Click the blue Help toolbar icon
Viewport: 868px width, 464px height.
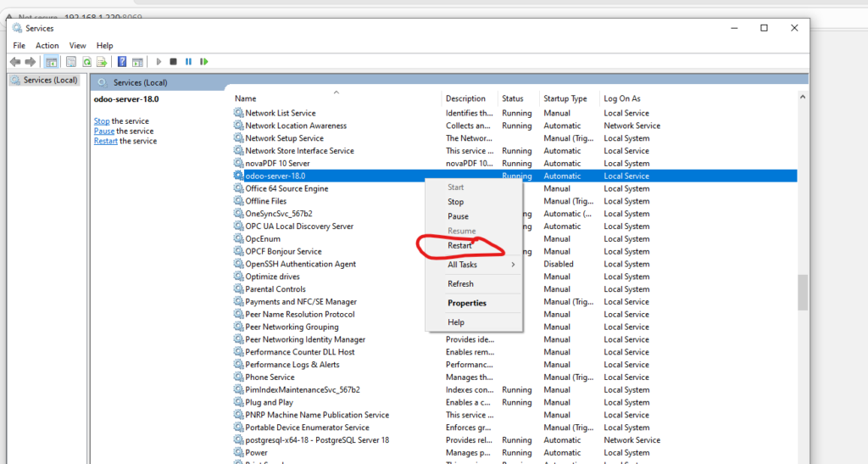122,62
